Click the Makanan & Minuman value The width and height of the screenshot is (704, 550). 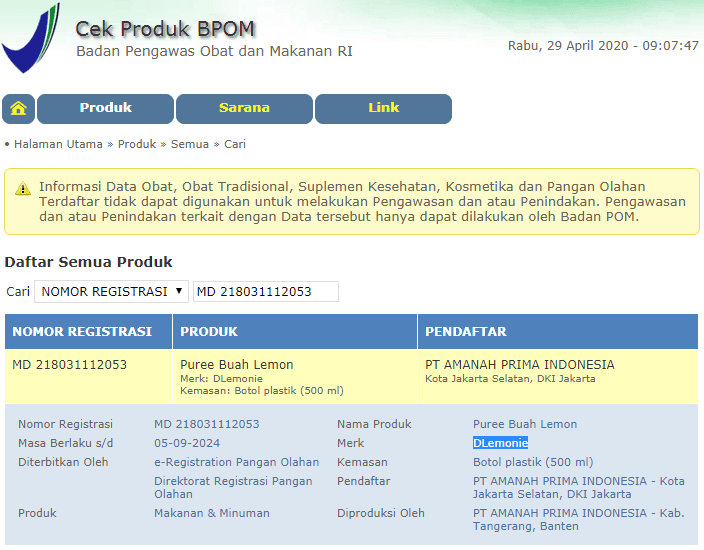click(x=212, y=513)
